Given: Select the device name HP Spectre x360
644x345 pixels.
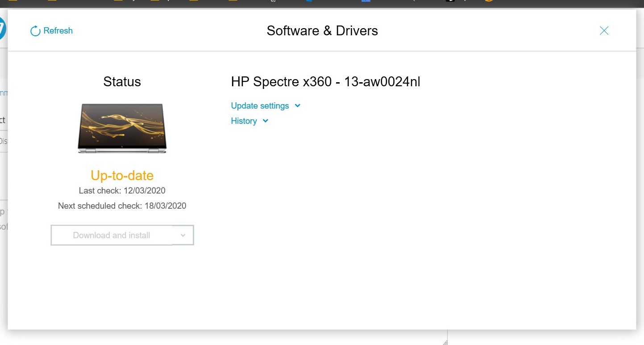Looking at the screenshot, I should 325,82.
